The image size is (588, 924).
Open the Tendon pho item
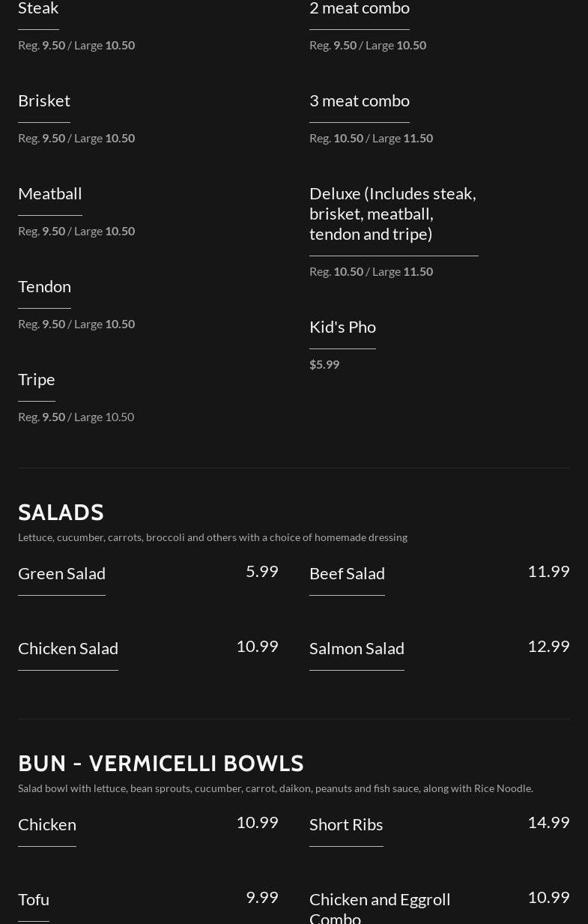(x=44, y=286)
